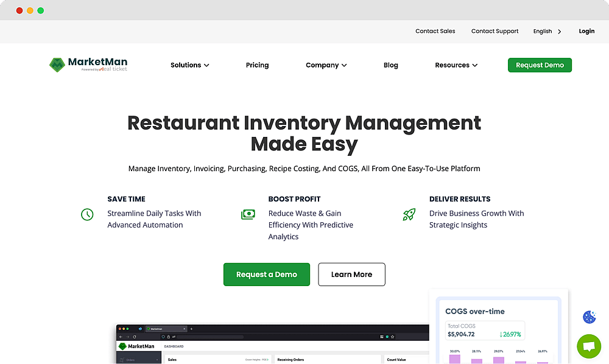Expand the Solutions dropdown menu
This screenshot has height=364, width=609.
pos(189,65)
